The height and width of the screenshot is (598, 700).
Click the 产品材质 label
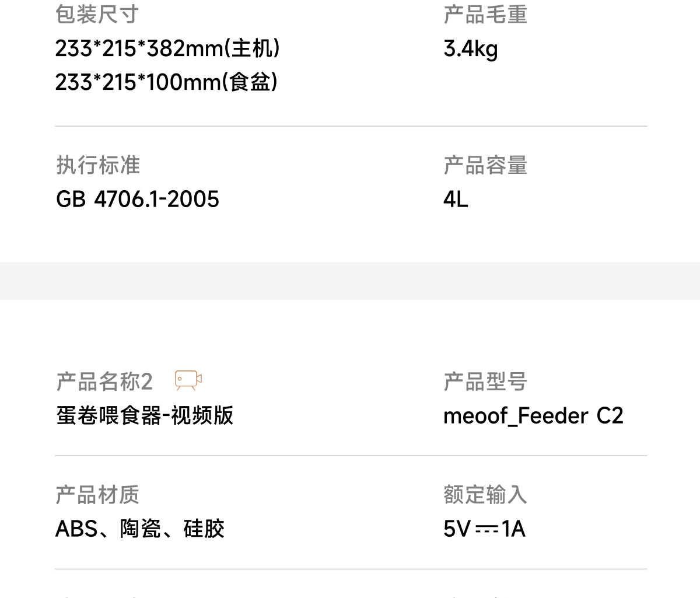(x=97, y=495)
